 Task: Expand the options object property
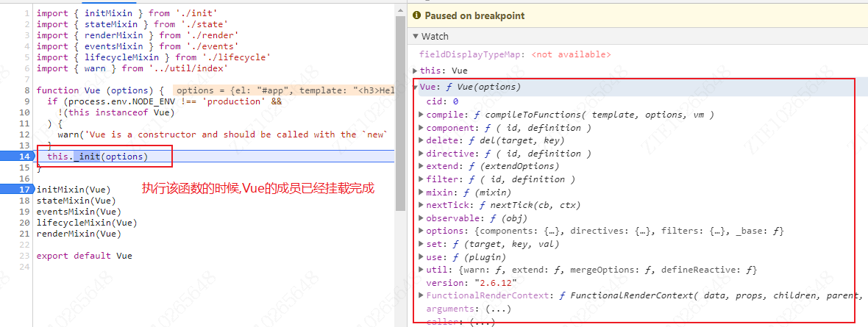(421, 231)
